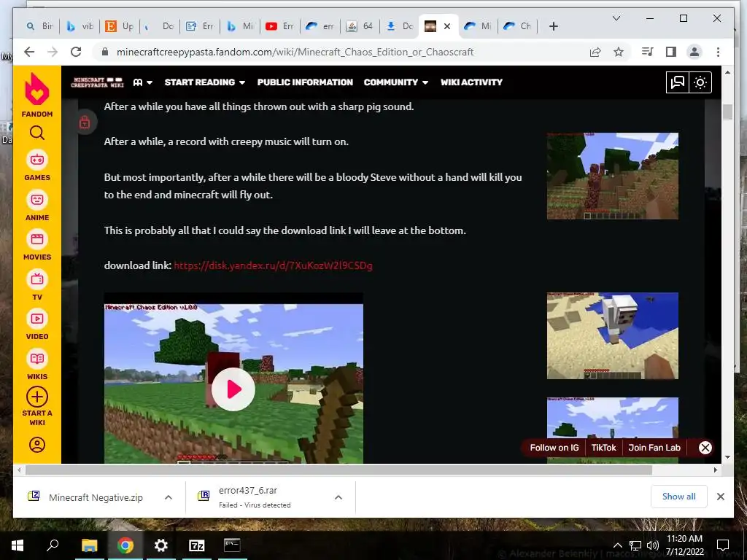Screen dimensions: 747x560
Task: Switch to the first Bing search tab
Action: pos(39,26)
